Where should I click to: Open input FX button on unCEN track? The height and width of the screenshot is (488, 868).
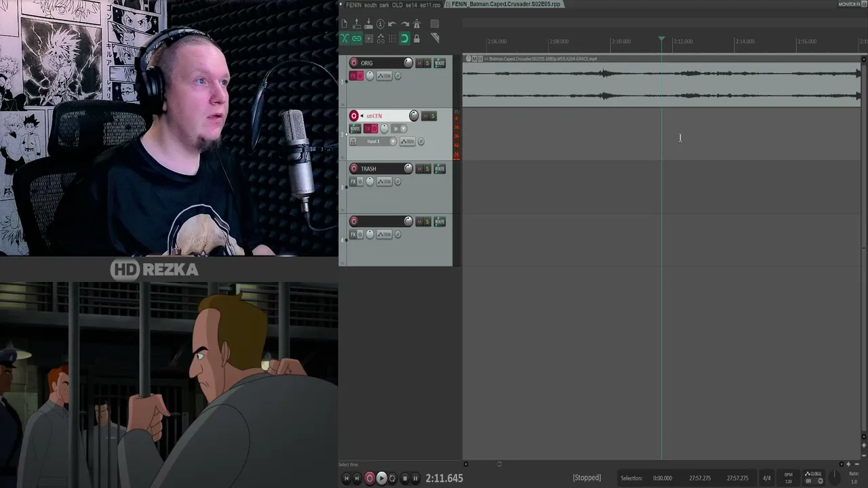coord(353,141)
